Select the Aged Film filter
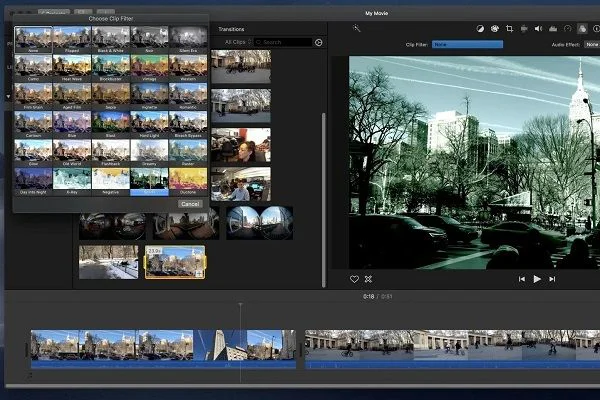The image size is (600, 400). [72, 96]
